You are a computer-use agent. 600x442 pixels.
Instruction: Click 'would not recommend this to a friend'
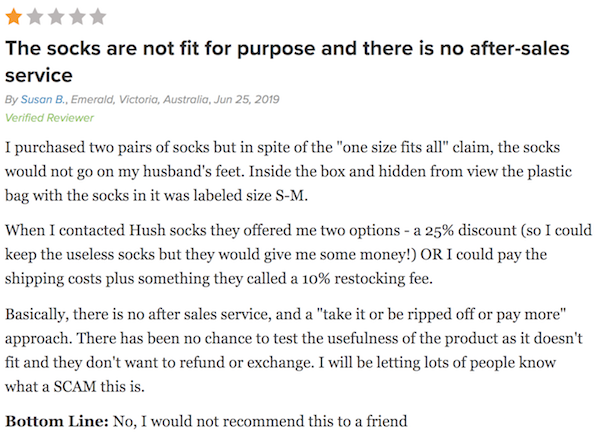[x=279, y=421]
